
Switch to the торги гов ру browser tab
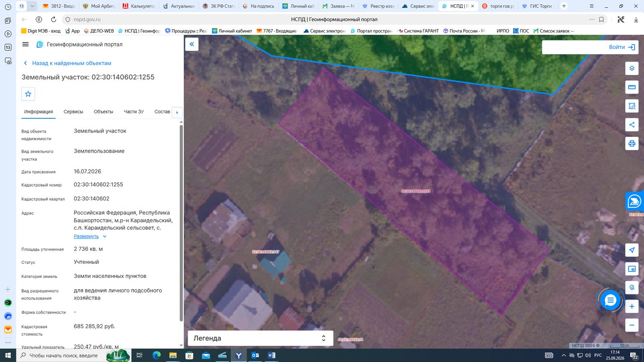498,6
